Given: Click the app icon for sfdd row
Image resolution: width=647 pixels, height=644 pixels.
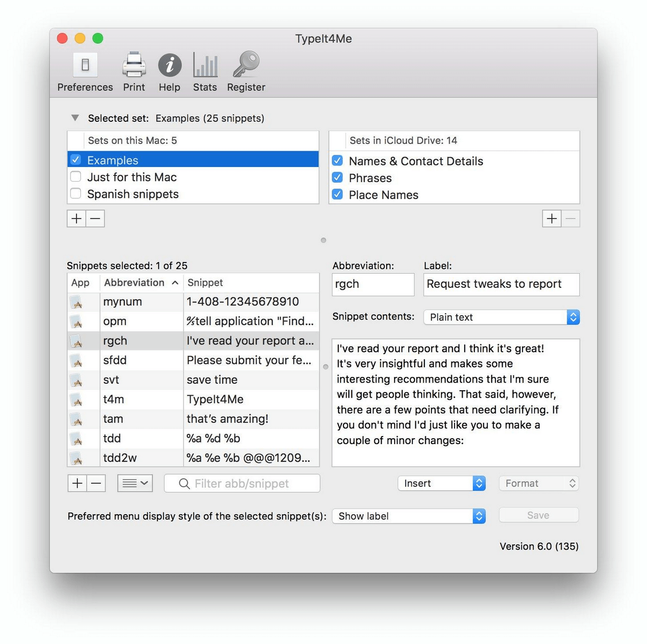Looking at the screenshot, I should click(76, 361).
